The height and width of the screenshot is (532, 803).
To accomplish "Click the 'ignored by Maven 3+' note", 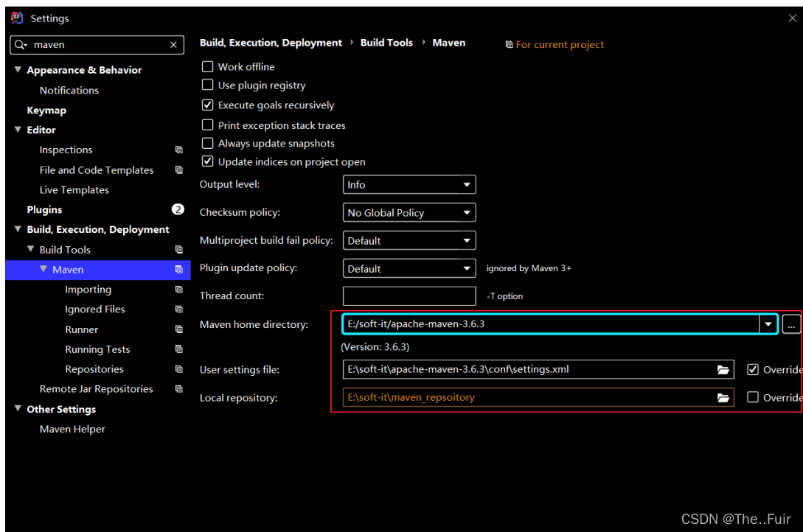I will pyautogui.click(x=529, y=268).
